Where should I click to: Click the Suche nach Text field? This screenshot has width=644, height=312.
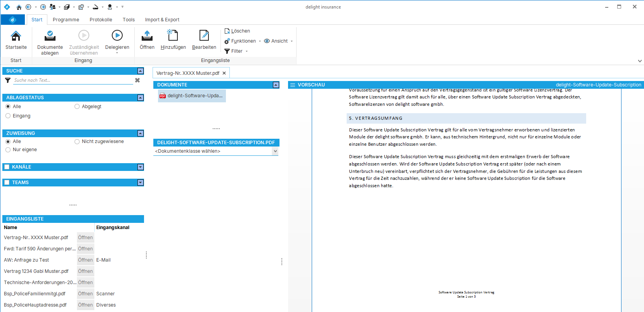(x=73, y=80)
